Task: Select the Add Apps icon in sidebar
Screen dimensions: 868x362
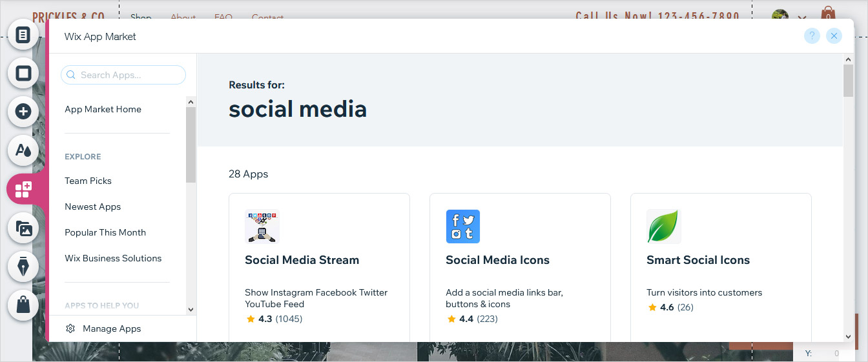Action: [23, 189]
